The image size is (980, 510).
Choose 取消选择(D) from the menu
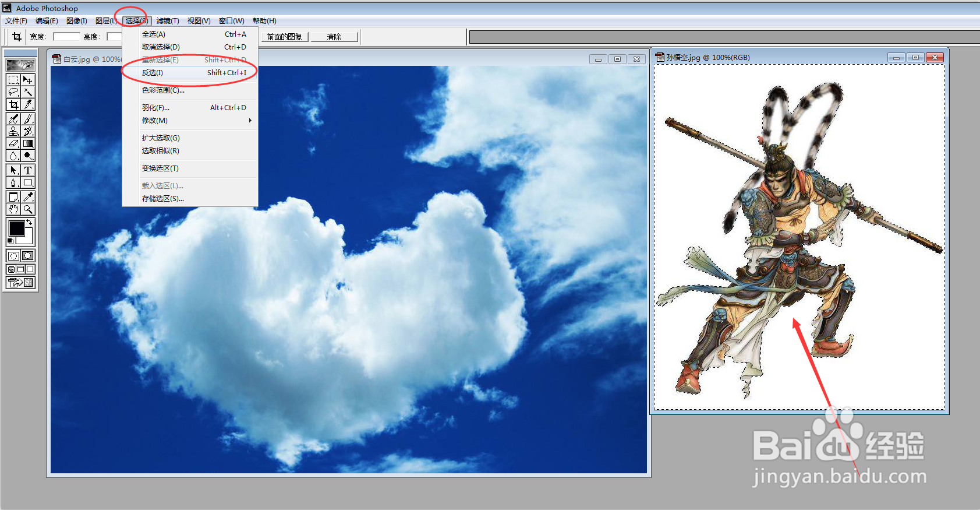pos(190,47)
